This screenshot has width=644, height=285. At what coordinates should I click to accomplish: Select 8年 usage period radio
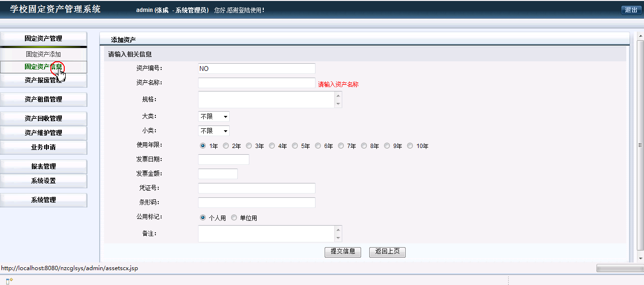[x=364, y=146]
